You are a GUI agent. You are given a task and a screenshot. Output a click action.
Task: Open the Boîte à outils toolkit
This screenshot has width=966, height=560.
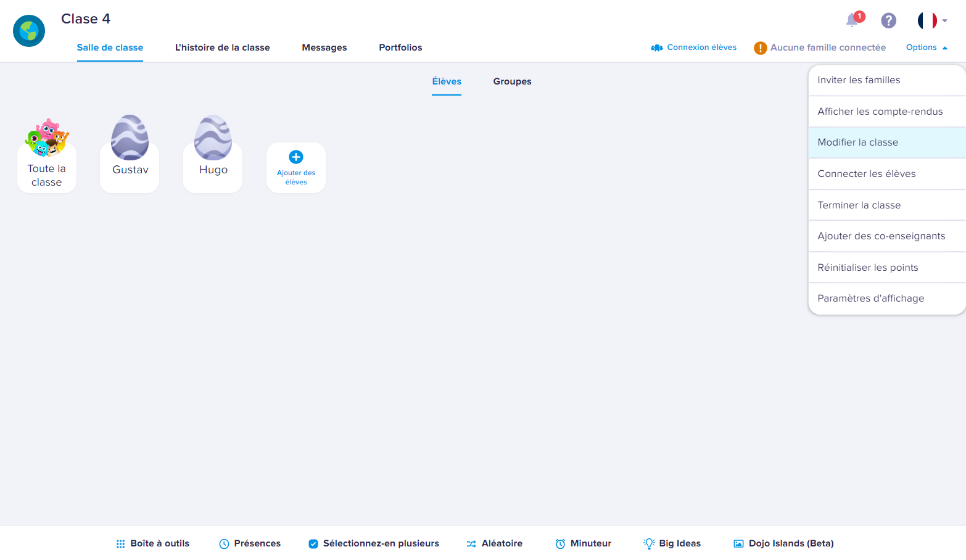pos(152,543)
